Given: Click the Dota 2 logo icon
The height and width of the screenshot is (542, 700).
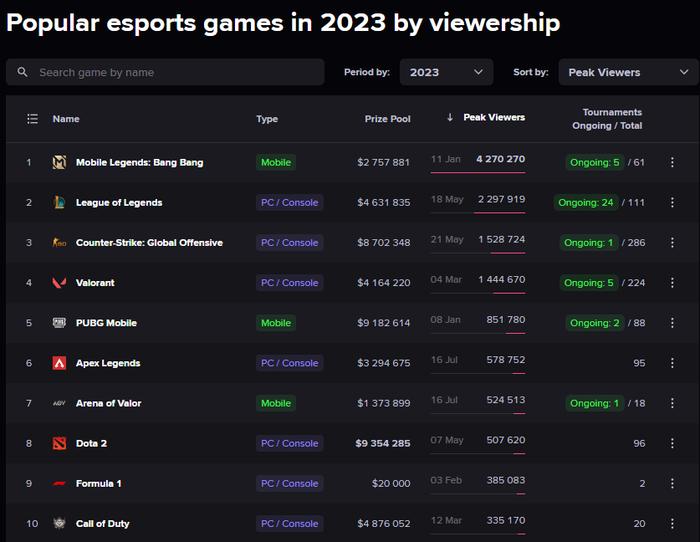Looking at the screenshot, I should (x=59, y=443).
